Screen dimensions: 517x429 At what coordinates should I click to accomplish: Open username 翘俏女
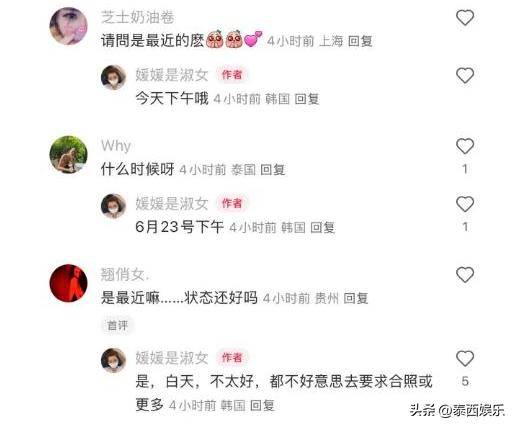(125, 274)
